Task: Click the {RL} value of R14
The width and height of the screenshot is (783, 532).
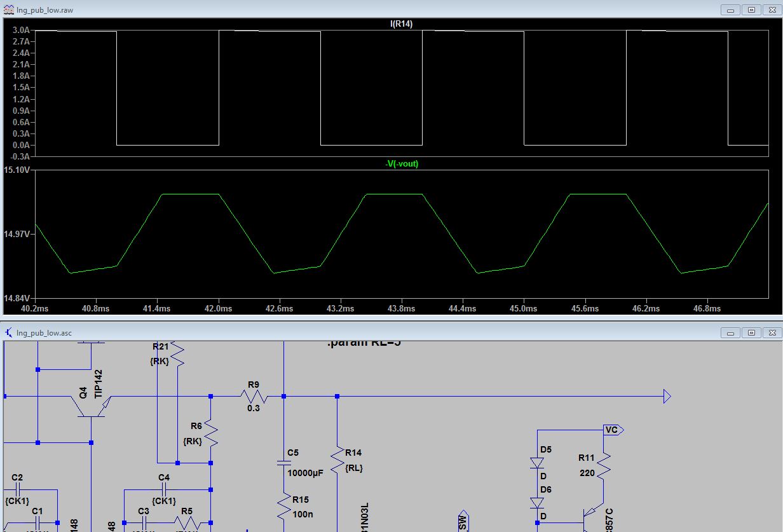Action: 354,468
